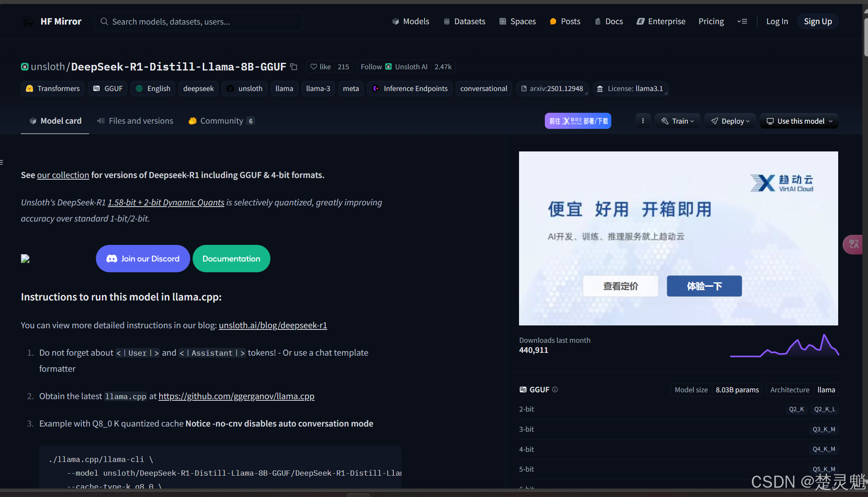Viewport: 868px width, 497px height.
Task: Open the three-dot more options menu
Action: coord(643,121)
